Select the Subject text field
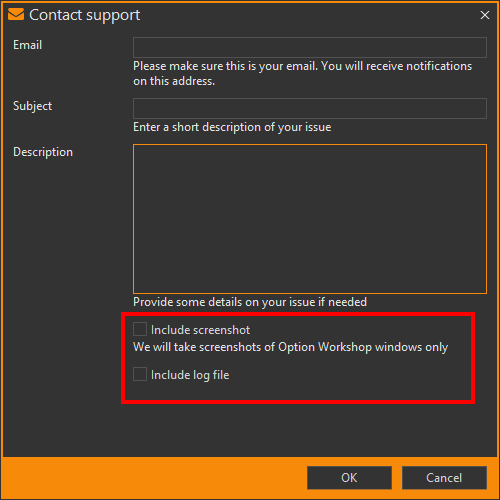 (310, 108)
